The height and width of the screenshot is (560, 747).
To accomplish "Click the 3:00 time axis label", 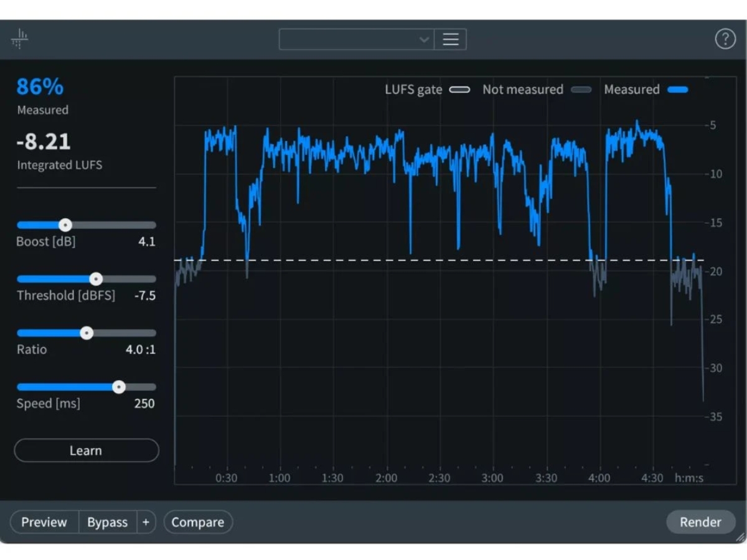I will (492, 478).
